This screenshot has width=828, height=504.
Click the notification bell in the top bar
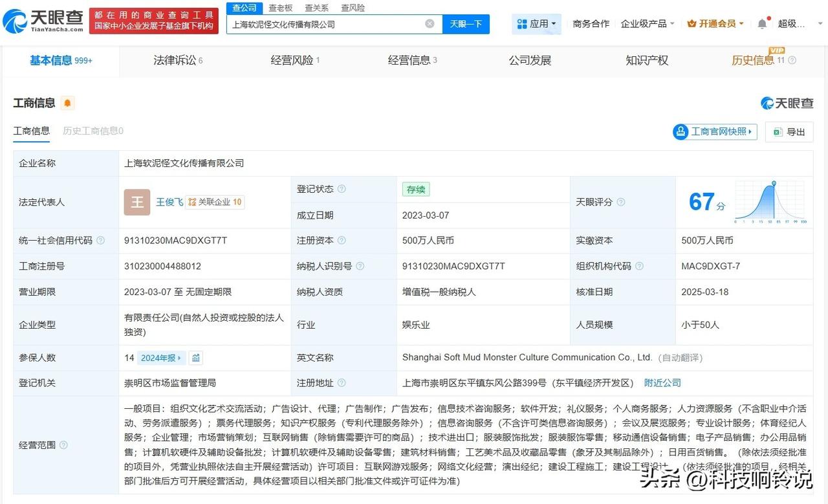(762, 24)
